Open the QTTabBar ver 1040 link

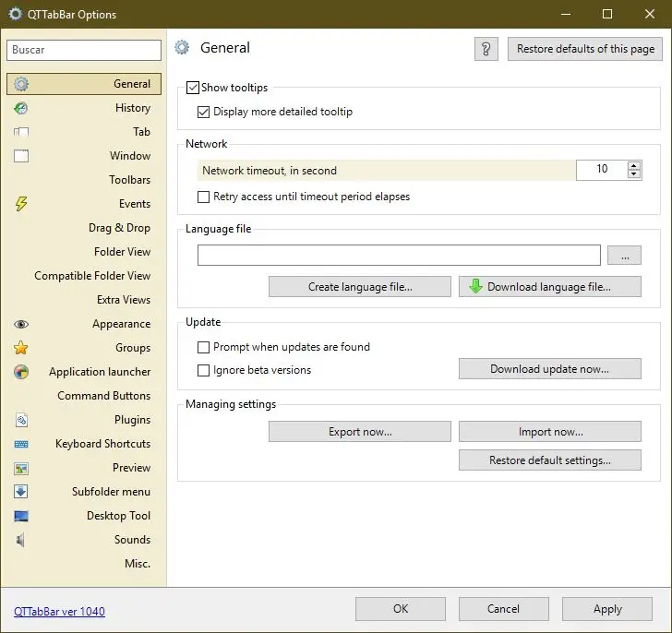(59, 611)
